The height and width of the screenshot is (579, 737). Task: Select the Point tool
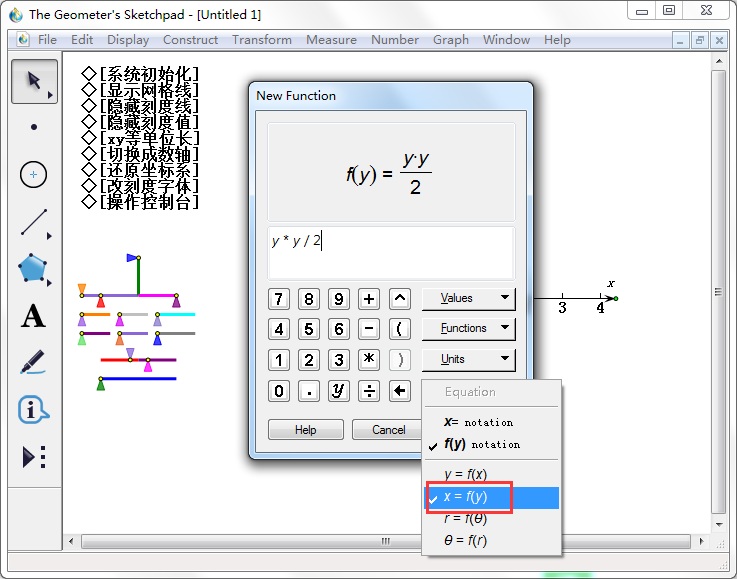tap(34, 127)
